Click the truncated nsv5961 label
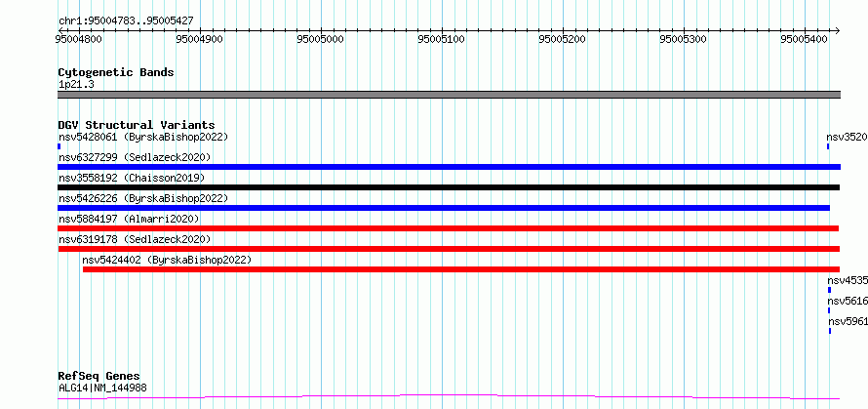This screenshot has width=868, height=409. coord(848,321)
